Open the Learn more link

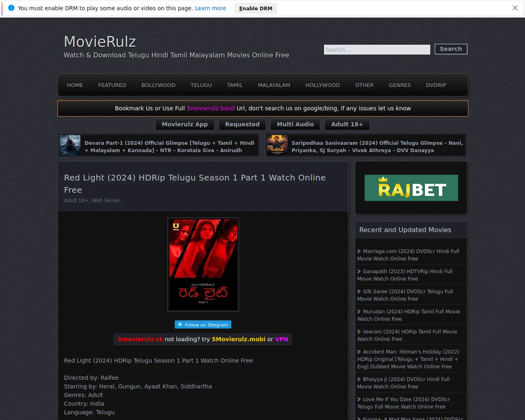pos(210,8)
